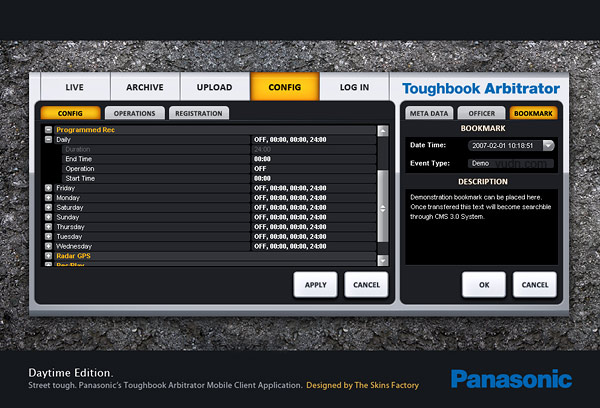Click the Start Time value 00:00
This screenshot has height=408, width=600.
pyautogui.click(x=262, y=178)
